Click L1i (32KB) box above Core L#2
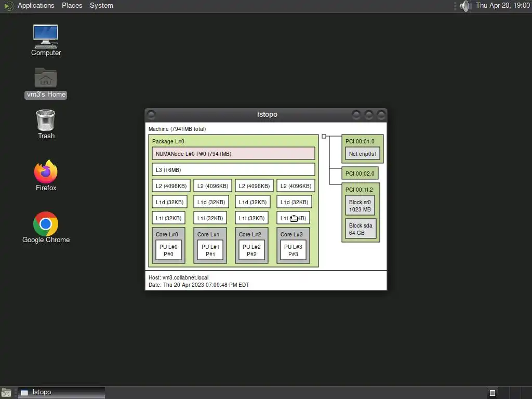Image resolution: width=532 pixels, height=399 pixels. (x=251, y=218)
